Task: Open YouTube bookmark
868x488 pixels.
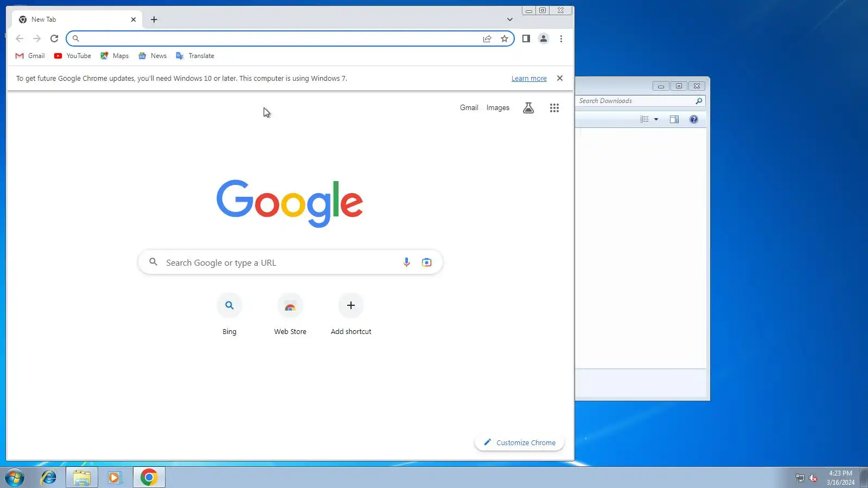Action: (73, 56)
